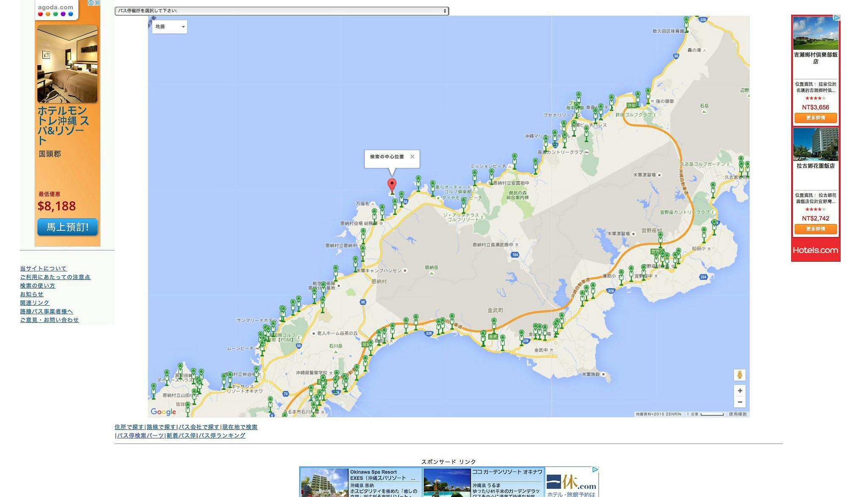Open the 使用條款 terms link
This screenshot has height=497, width=868.
point(737,414)
